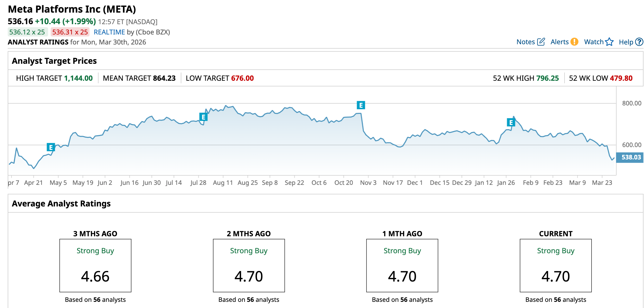The image size is (644, 308).
Task: Open the Notes link
Action: point(525,42)
